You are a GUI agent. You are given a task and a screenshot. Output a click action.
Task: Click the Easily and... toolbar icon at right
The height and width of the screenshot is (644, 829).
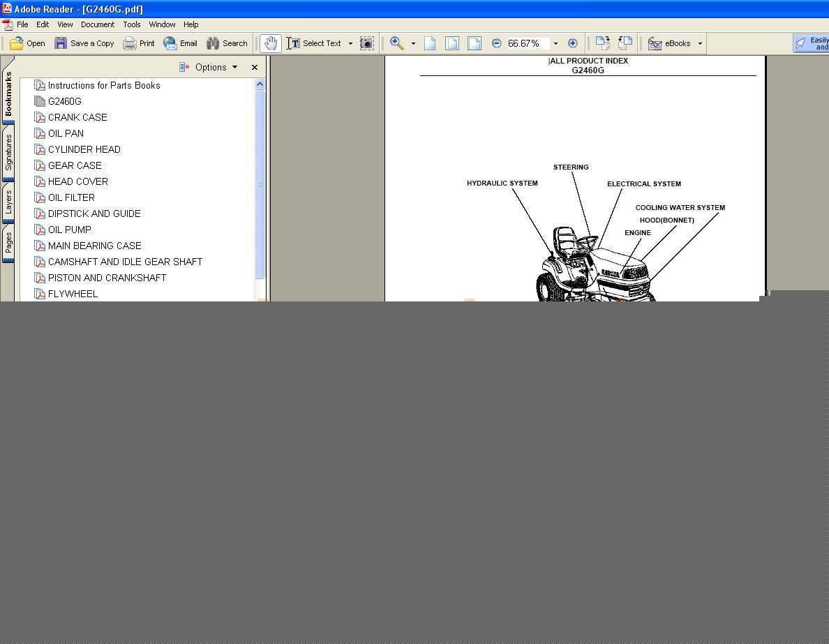[x=801, y=43]
